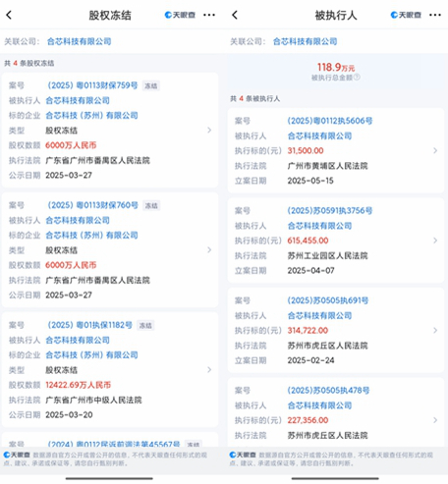Open case (2025)粤0113财保759号
448x484 pixels.
(x=92, y=85)
